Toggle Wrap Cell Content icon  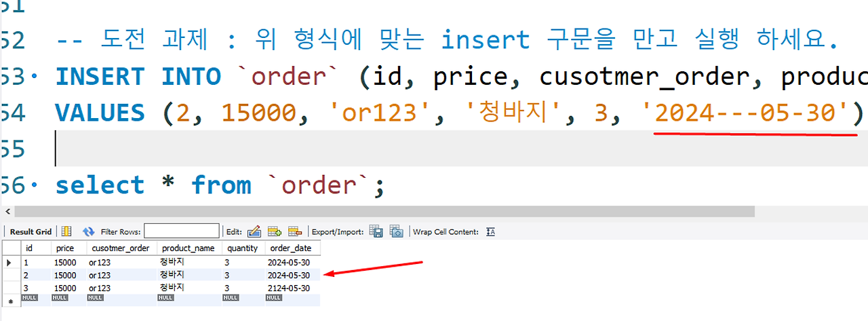[x=491, y=231]
